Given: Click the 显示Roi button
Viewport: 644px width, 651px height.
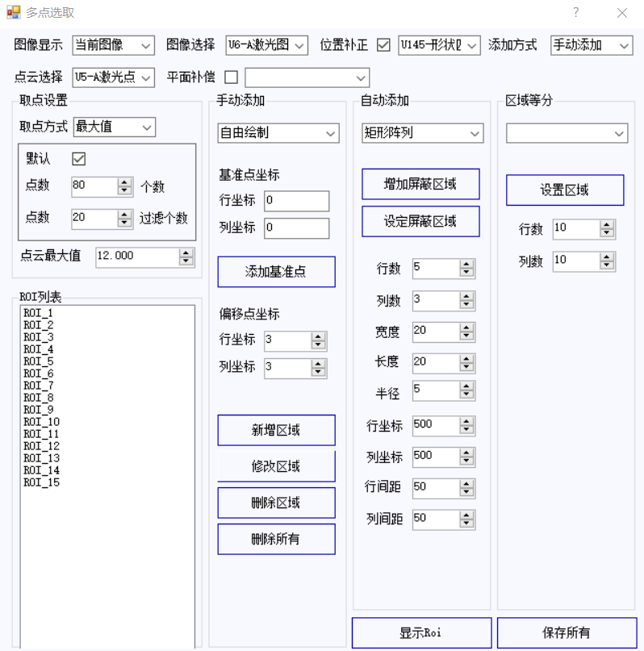Looking at the screenshot, I should pyautogui.click(x=421, y=633).
